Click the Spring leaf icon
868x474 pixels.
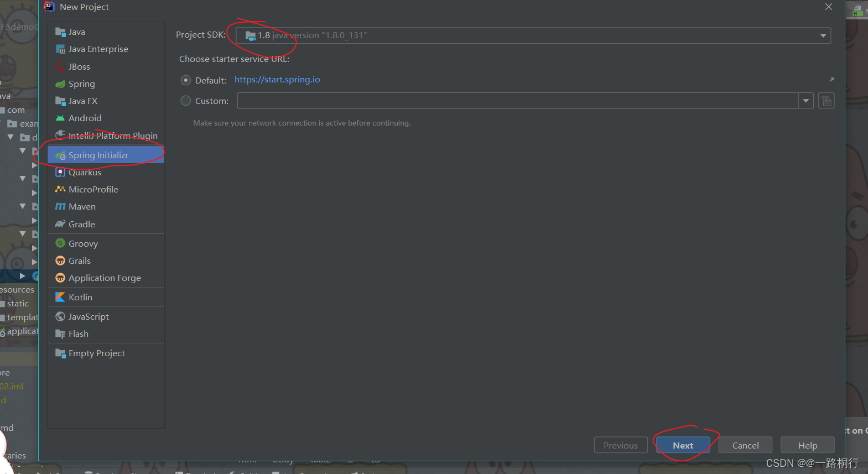60,84
